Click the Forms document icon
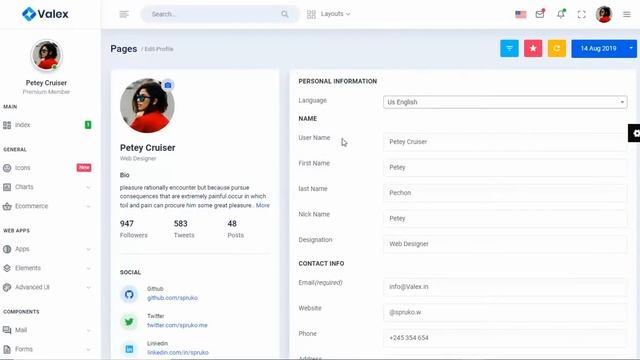 (x=7, y=349)
